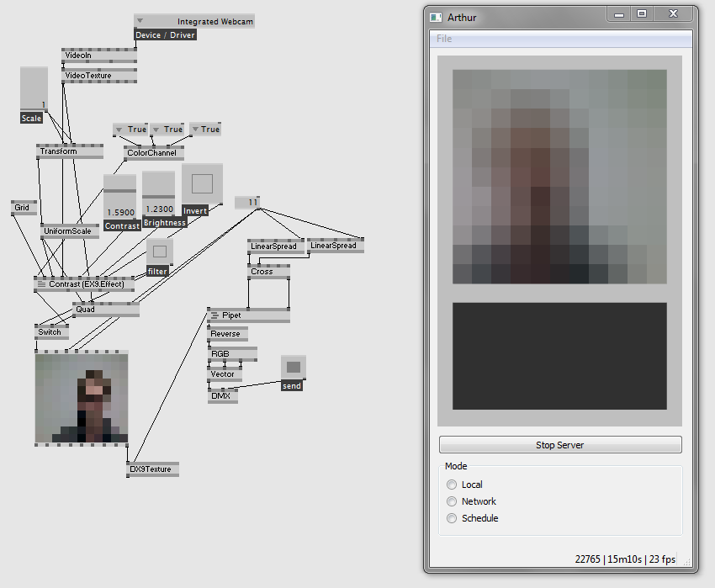Toggle the Invert box
715x588 pixels.
click(x=202, y=184)
